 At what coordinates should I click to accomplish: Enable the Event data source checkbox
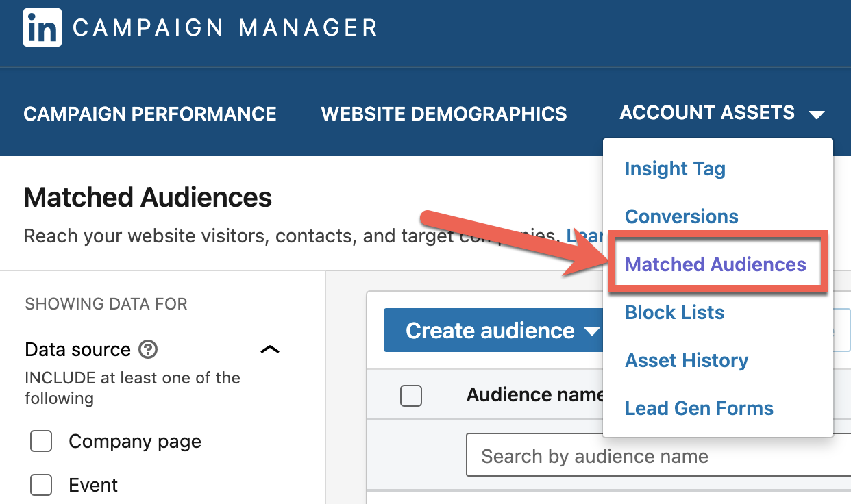click(x=42, y=486)
